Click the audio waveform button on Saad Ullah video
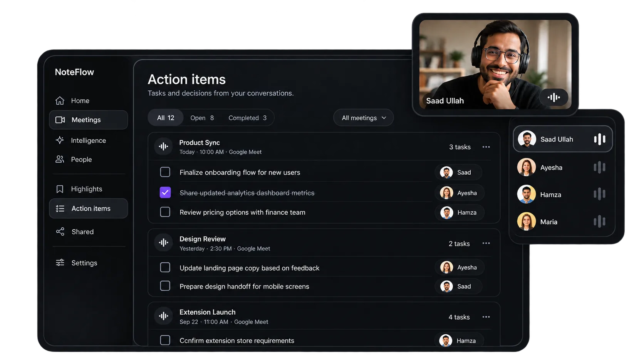 [553, 97]
